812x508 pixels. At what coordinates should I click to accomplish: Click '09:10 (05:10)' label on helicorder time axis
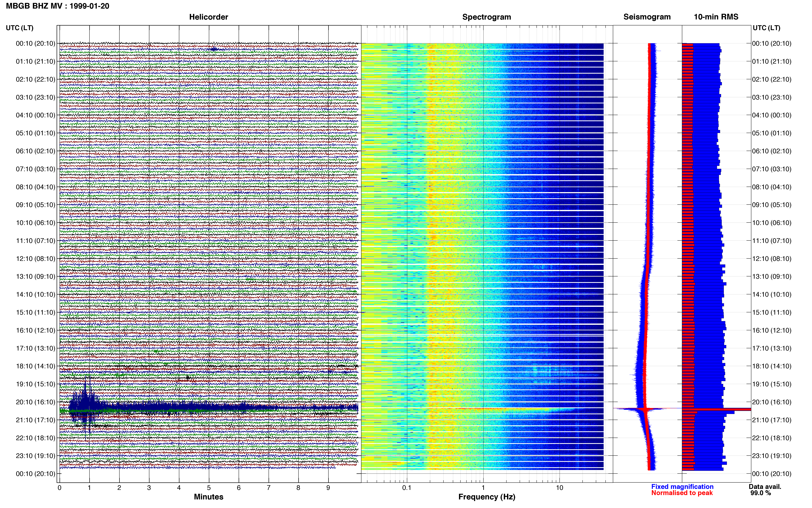tap(36, 205)
